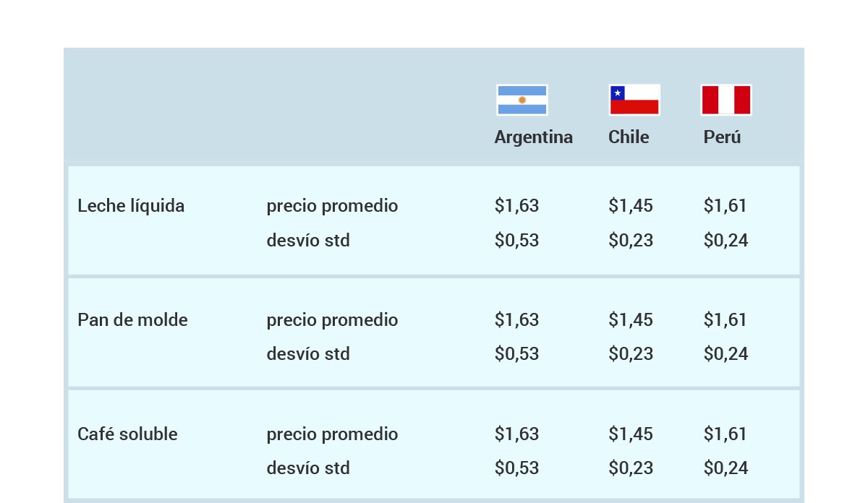Click the Perú flag icon
The height and width of the screenshot is (503, 868).
[726, 100]
